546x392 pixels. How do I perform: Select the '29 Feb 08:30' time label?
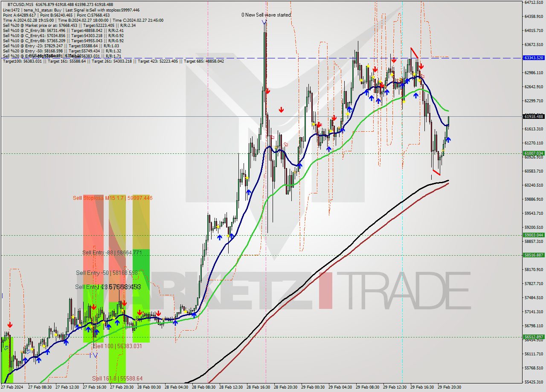[367, 387]
